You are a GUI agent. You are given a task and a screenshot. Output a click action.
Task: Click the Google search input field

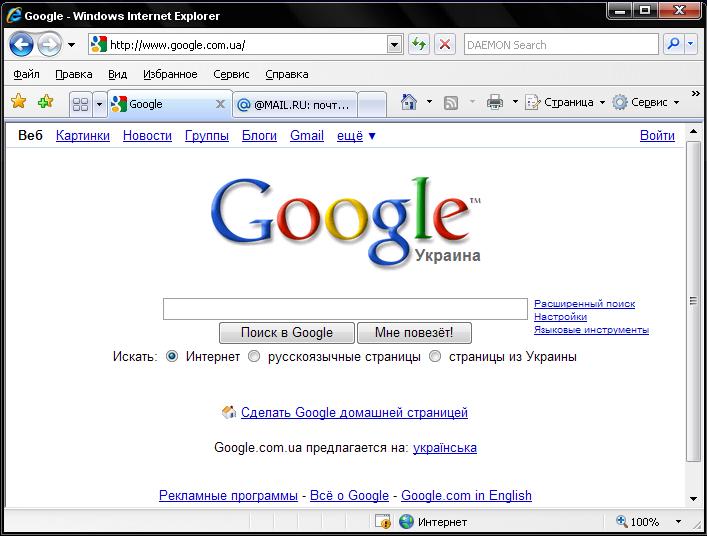point(345,309)
